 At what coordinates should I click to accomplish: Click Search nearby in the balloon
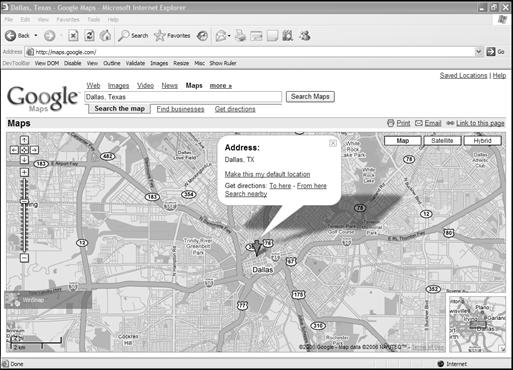pyautogui.click(x=246, y=194)
